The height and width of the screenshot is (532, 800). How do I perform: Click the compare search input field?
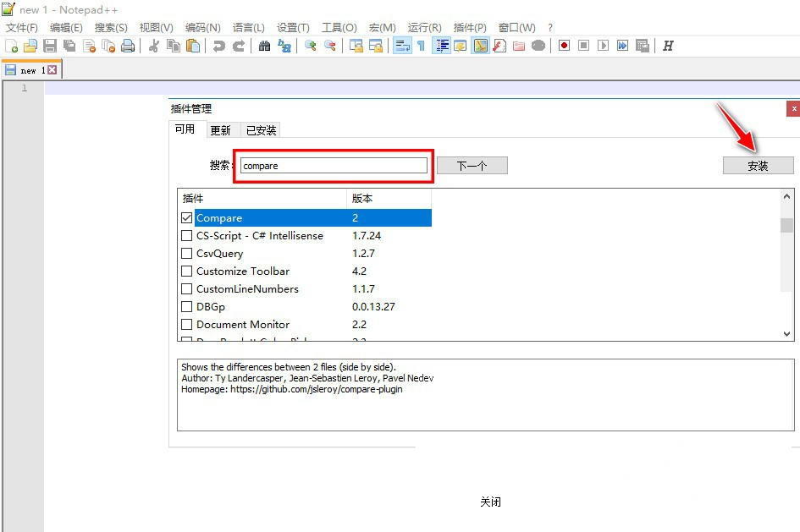click(x=334, y=166)
